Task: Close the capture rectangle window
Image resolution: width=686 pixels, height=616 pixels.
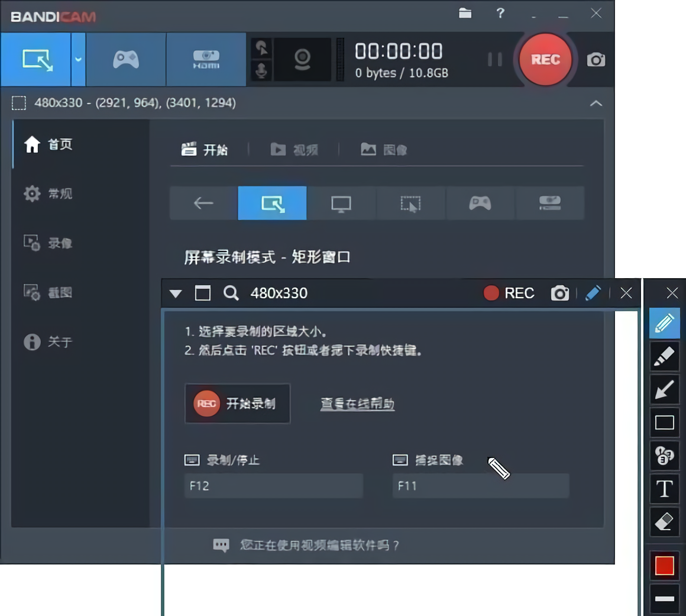Action: (626, 293)
